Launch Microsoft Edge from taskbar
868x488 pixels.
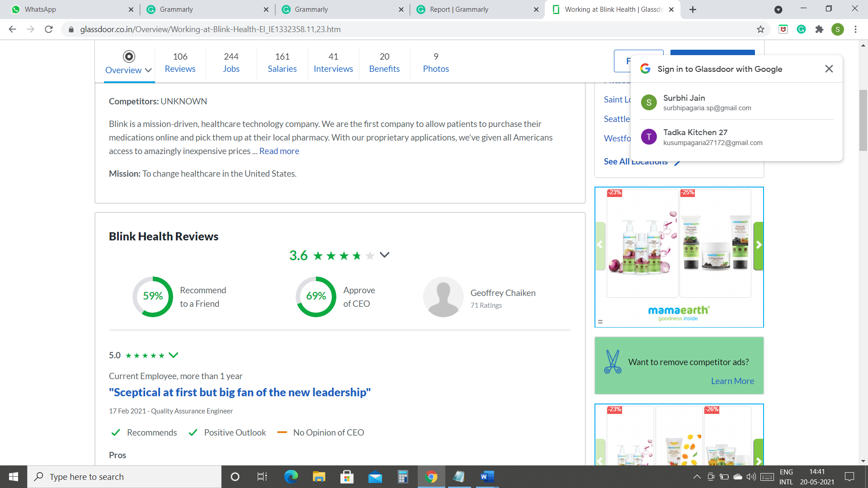click(291, 477)
